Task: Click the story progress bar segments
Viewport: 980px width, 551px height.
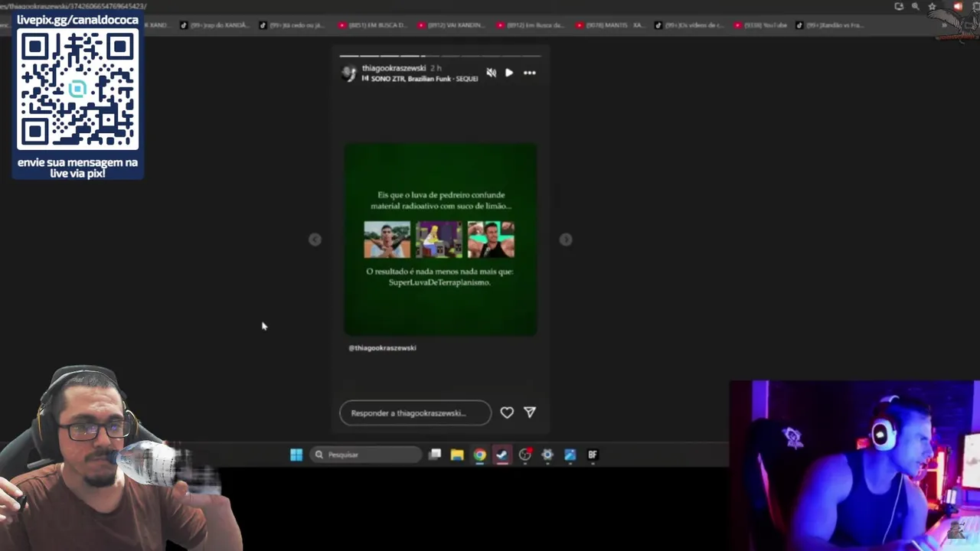Action: click(x=440, y=56)
